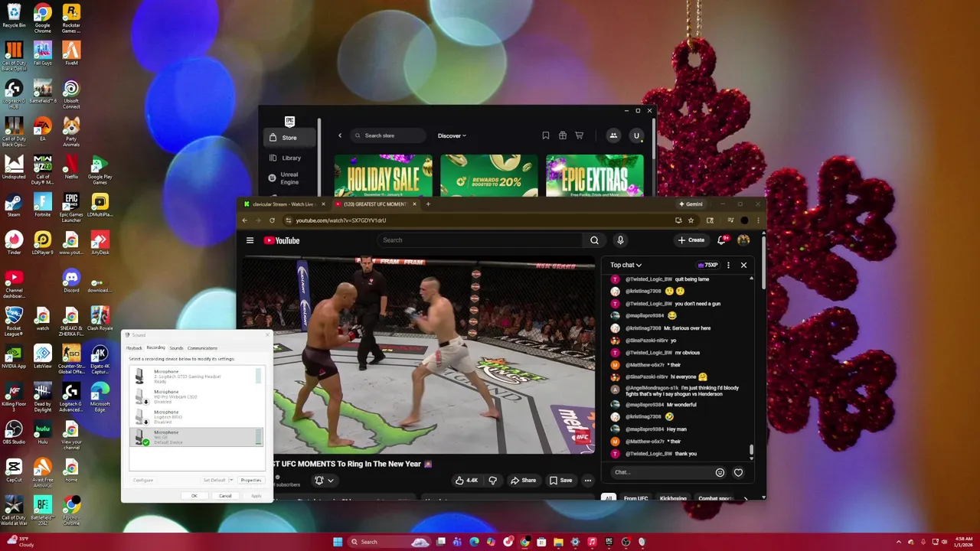Open the Windows Start button
Viewport: 980px width, 551px height.
click(338, 542)
